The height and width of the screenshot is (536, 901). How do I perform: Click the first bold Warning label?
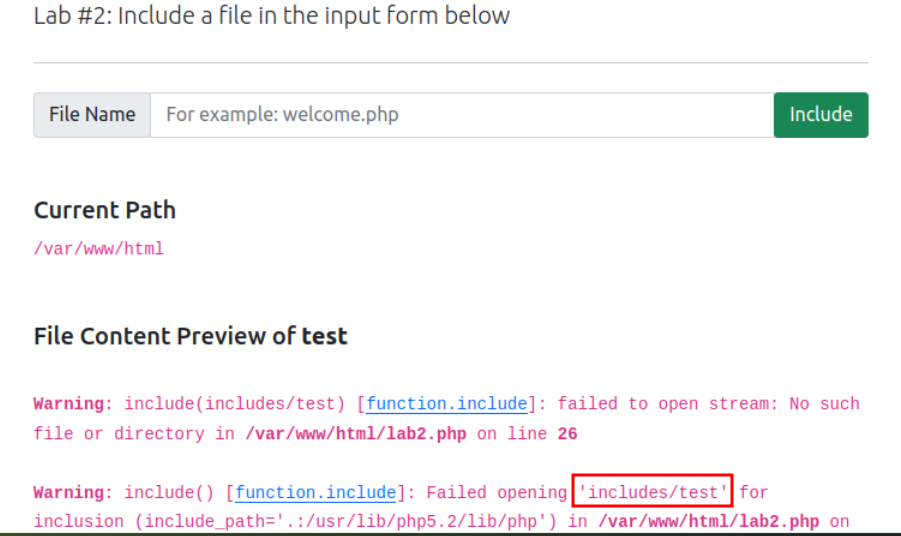73,404
